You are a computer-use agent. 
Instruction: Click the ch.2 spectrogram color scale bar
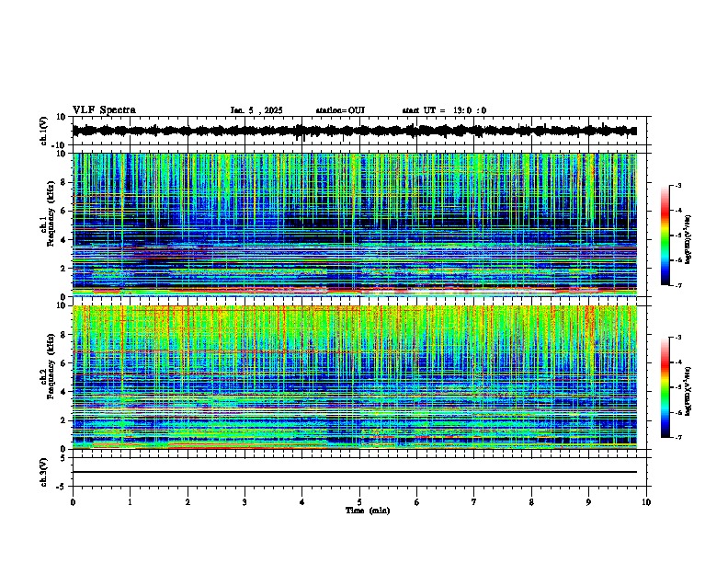point(665,387)
